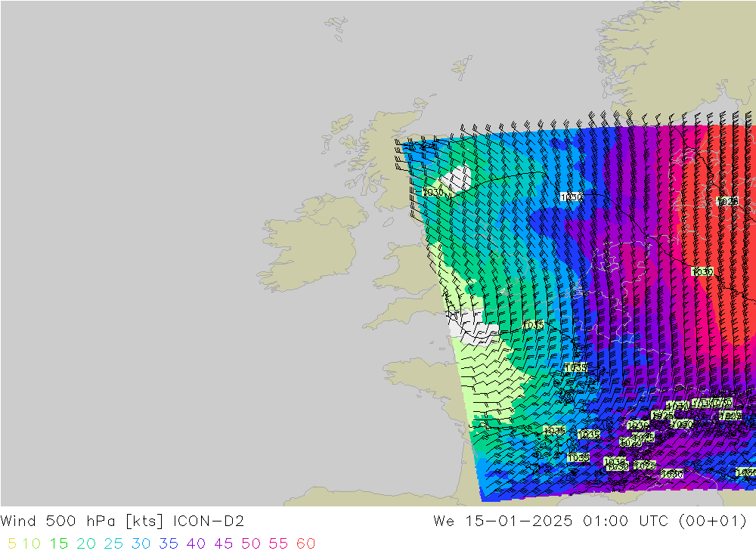Image resolution: width=756 pixels, height=554 pixels.
Task: Click the 45 kts legend value
Action: tap(224, 544)
